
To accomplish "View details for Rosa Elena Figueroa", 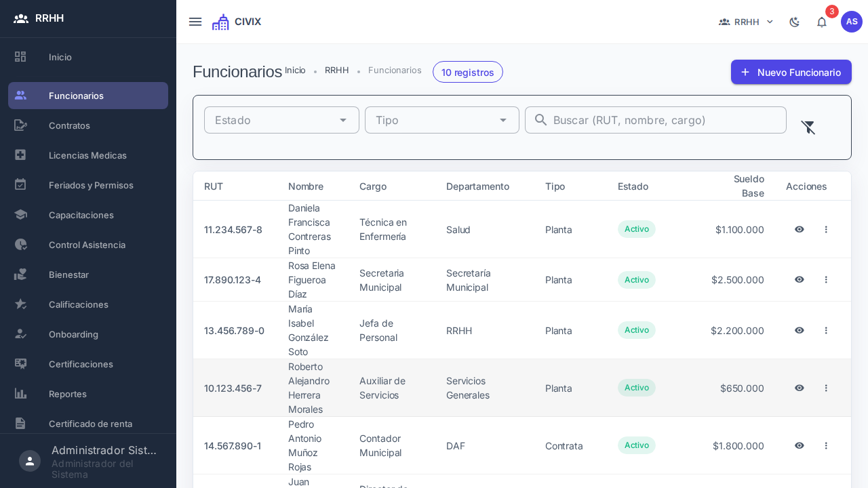I will tap(800, 279).
